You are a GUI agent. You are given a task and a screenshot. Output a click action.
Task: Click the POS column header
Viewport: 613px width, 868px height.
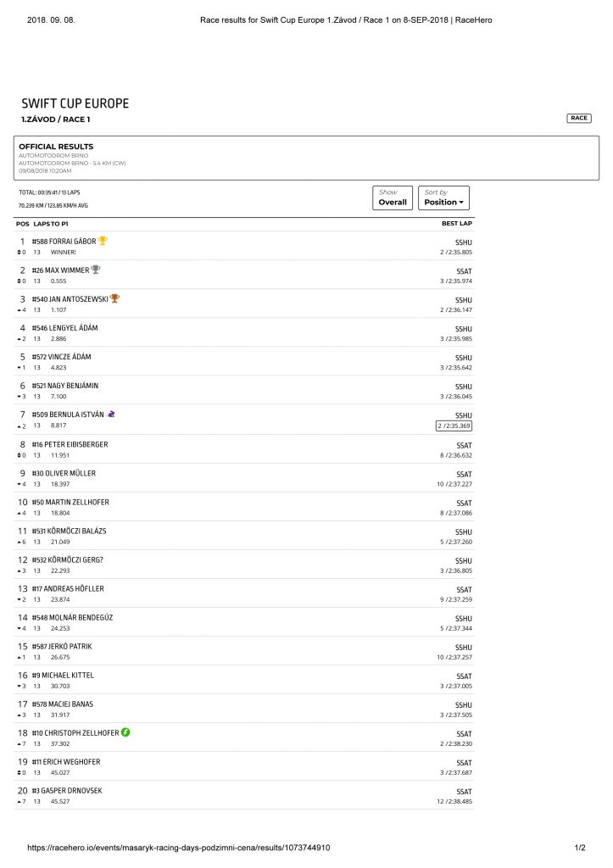(x=23, y=224)
